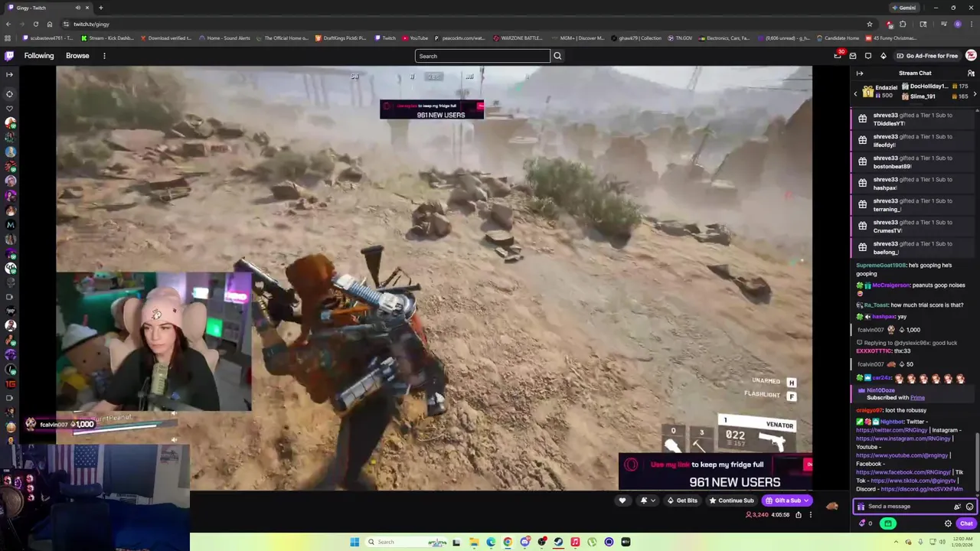Click the purple Chat send button
Viewport: 980px width, 551px height.
click(x=966, y=523)
